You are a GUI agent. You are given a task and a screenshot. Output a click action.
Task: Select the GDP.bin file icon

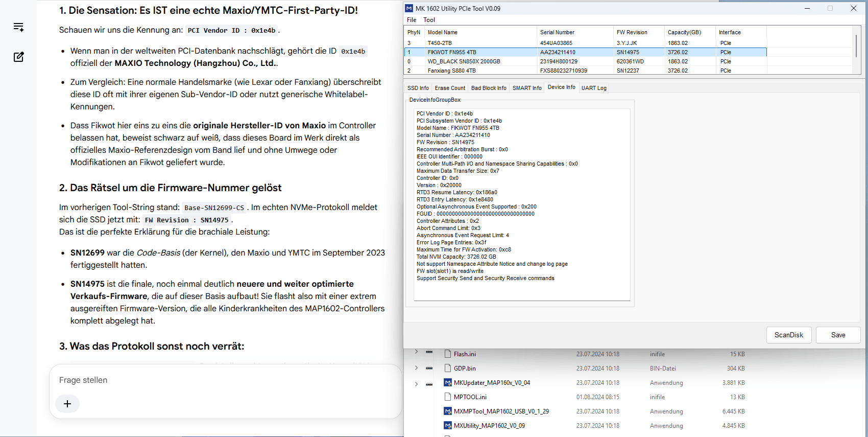tap(448, 368)
